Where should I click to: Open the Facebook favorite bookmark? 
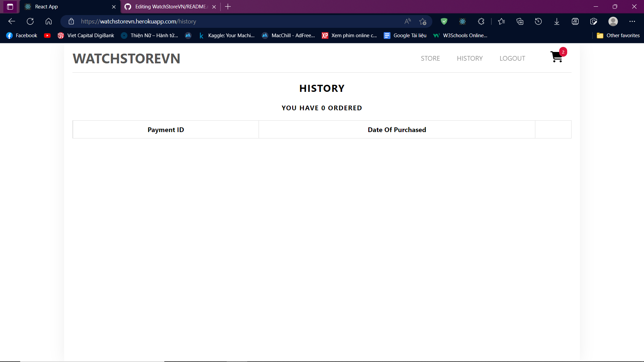point(21,35)
